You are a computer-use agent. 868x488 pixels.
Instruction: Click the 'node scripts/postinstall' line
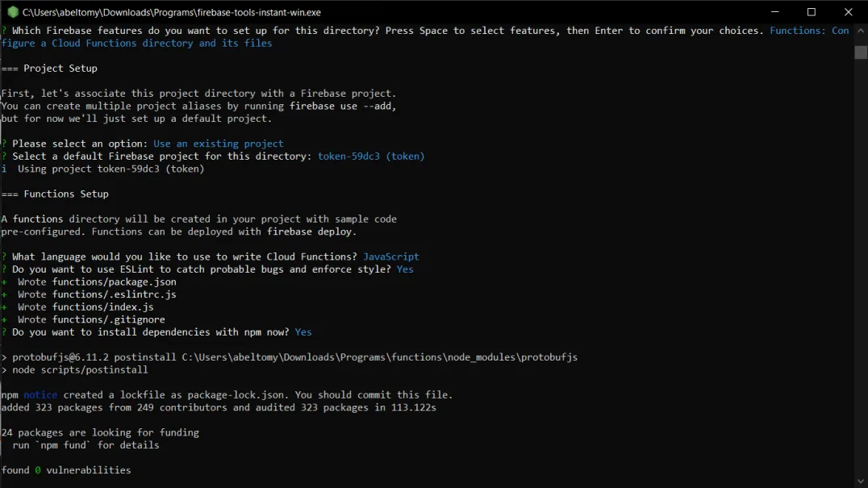click(x=80, y=369)
